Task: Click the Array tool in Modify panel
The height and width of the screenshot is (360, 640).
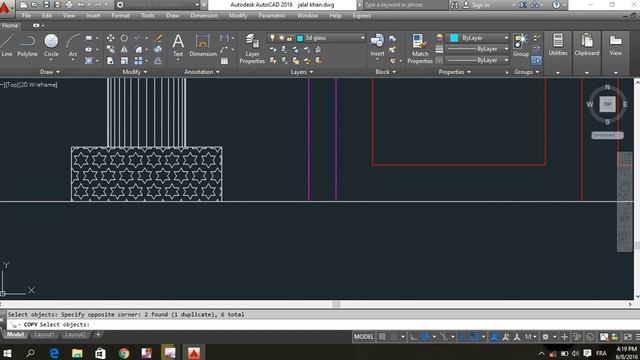Action: 138,61
